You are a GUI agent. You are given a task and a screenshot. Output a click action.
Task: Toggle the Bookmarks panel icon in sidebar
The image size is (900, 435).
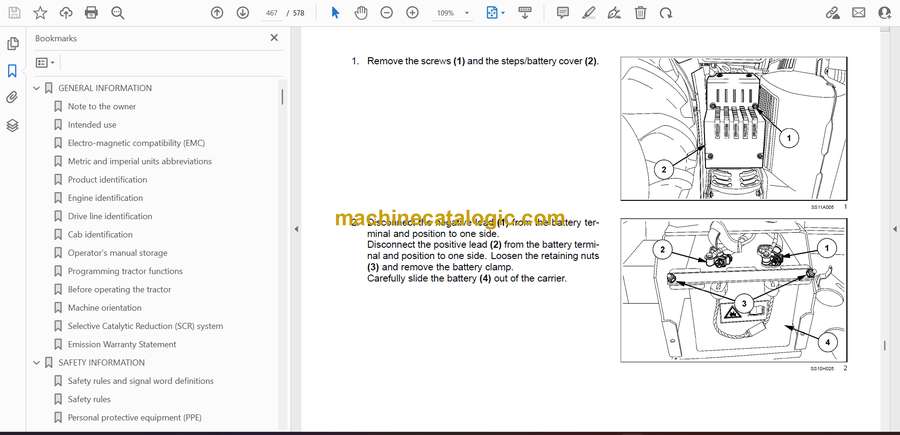[x=12, y=71]
